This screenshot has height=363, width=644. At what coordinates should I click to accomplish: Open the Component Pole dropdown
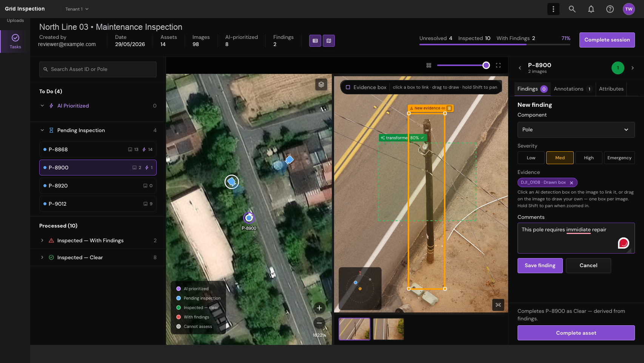click(x=576, y=129)
